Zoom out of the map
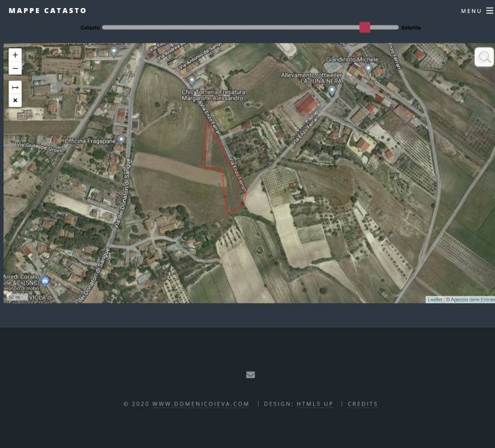 (15, 68)
